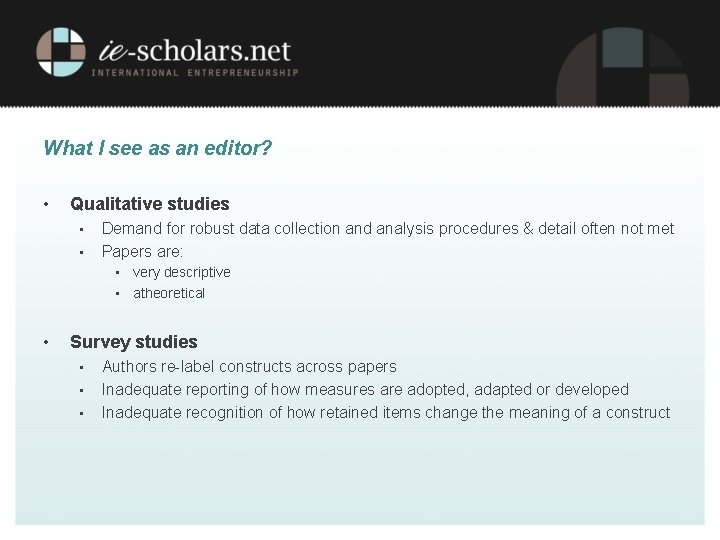Click the bullet before Survey studies

coord(47,342)
